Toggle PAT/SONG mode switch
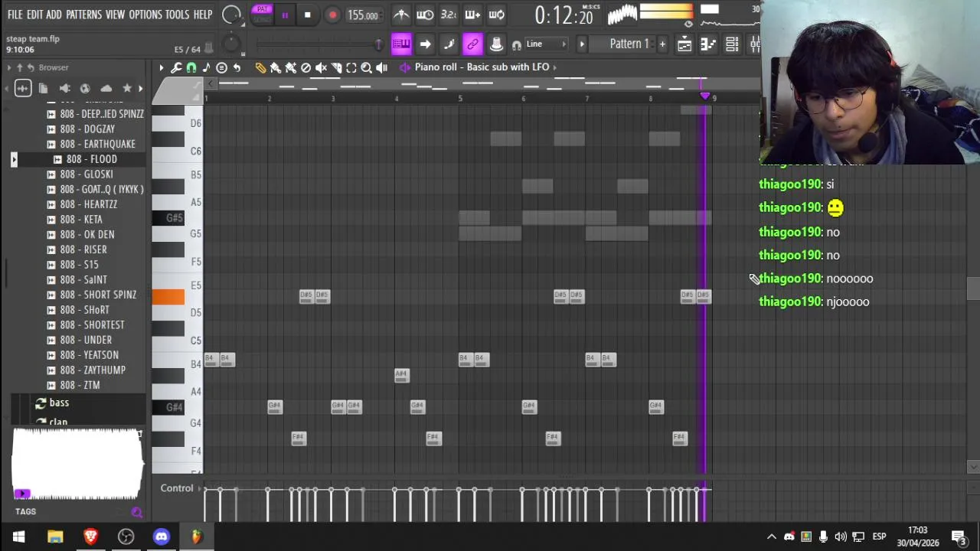 [262, 15]
